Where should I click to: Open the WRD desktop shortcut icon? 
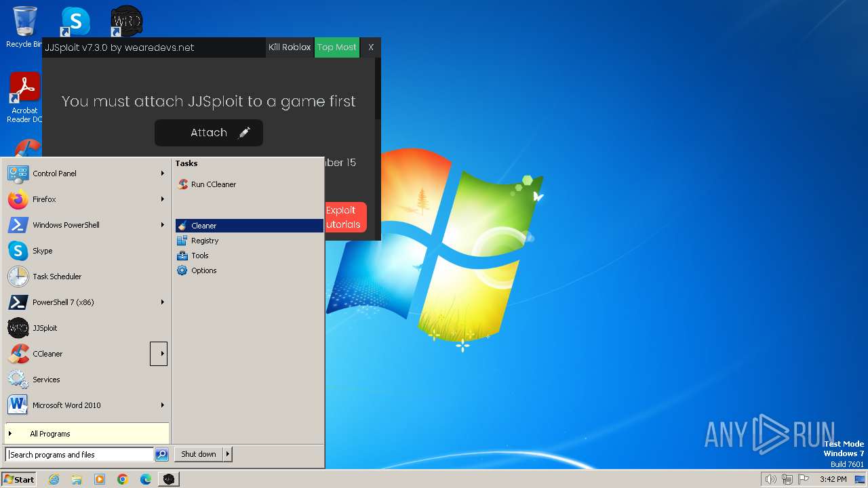coord(126,22)
